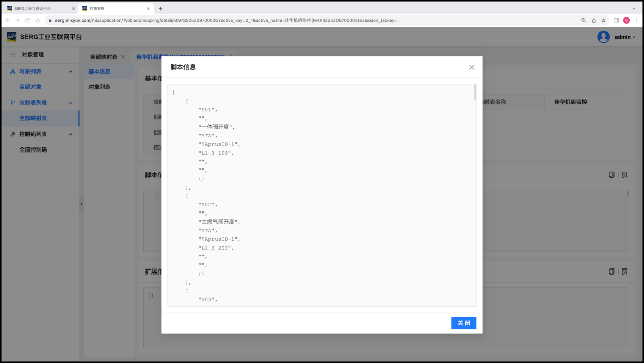Click the URL address bar
Screen dimensions: 644x363
pyautogui.click(x=305, y=20)
